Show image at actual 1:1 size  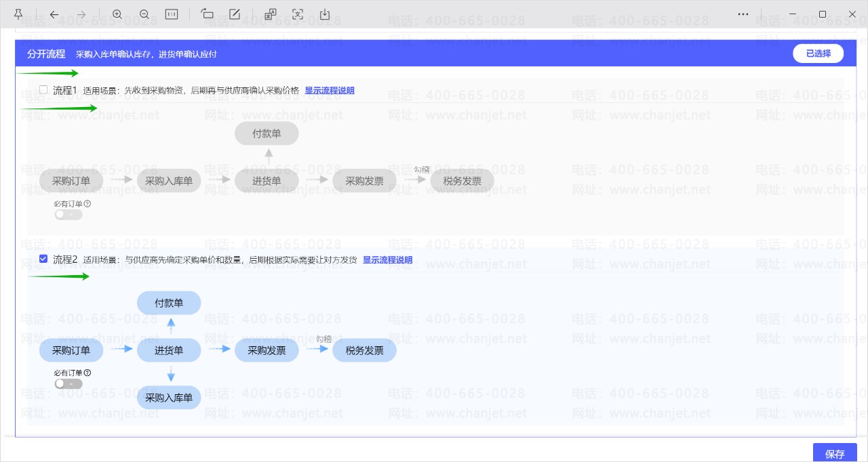pyautogui.click(x=172, y=14)
